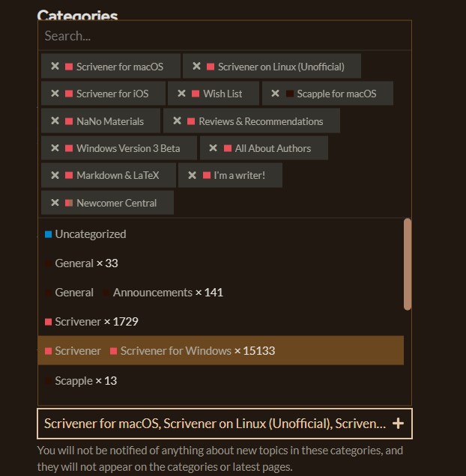Click the red square next to Scrivener × 1729
Image resolution: width=466 pixels, height=476 pixels.
48,322
